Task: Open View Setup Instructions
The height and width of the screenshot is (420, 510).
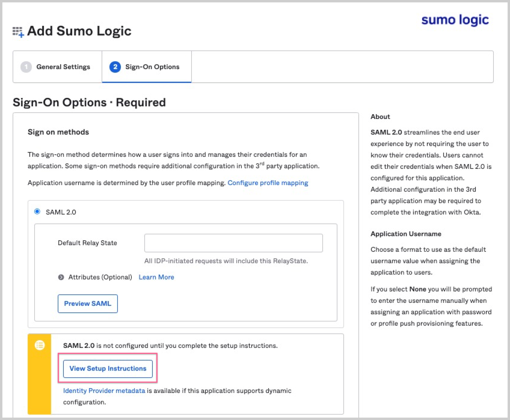Action: (108, 368)
